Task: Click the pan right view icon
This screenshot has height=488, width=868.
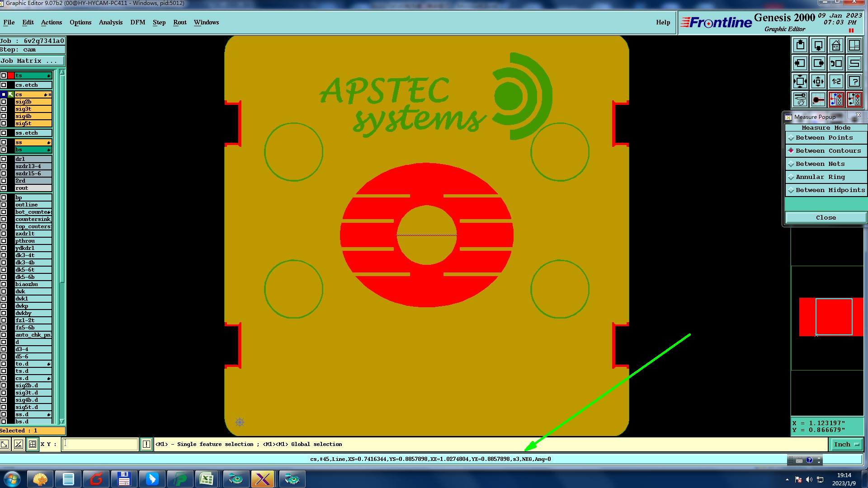Action: [x=818, y=63]
